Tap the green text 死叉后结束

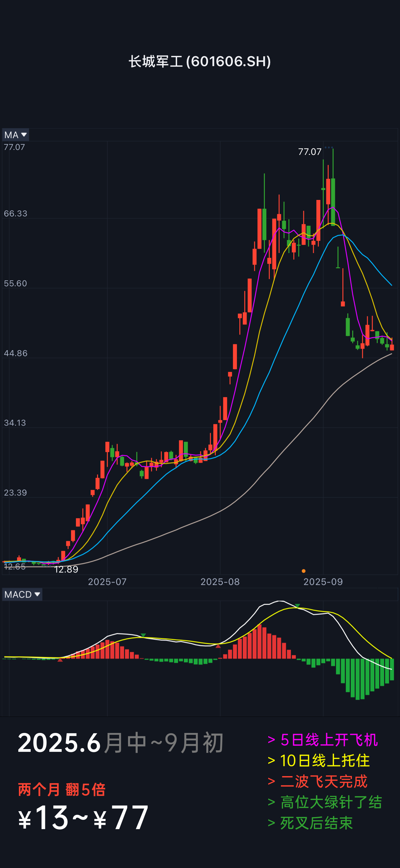[x=310, y=823]
